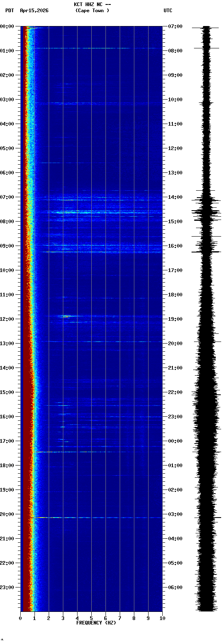Click the 22:00 UTC time label
Viewport: 224px width, 644px height.
pyautogui.click(x=175, y=392)
